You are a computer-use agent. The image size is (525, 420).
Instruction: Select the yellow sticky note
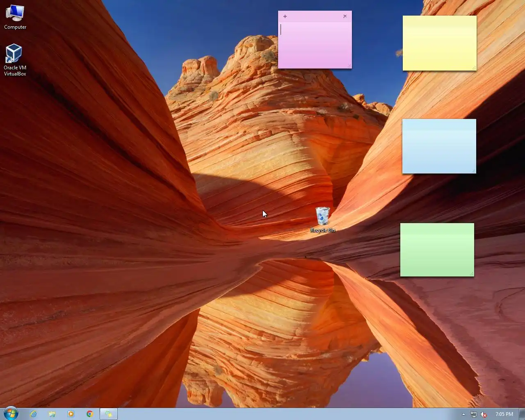[440, 43]
